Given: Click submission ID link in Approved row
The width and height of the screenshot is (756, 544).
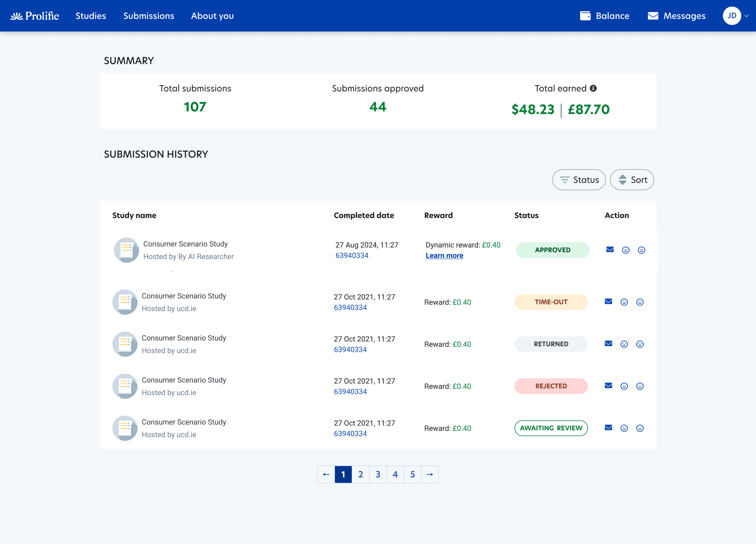Looking at the screenshot, I should (352, 255).
